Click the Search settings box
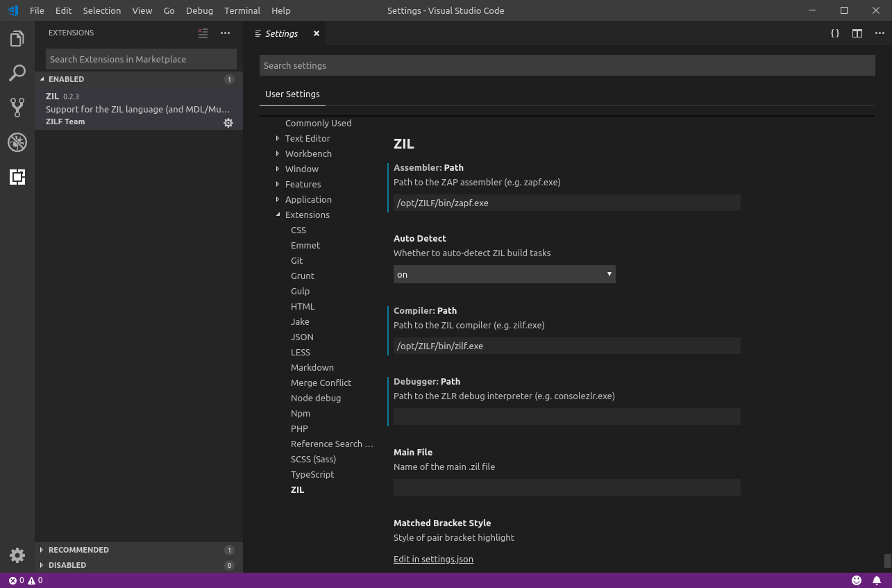 click(x=566, y=65)
